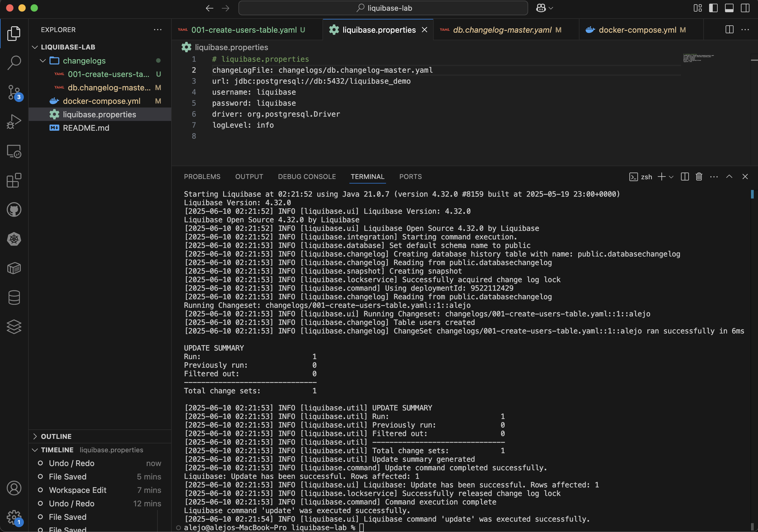Switch to the PORTS panel tab
Image resolution: width=758 pixels, height=532 pixels.
point(410,177)
